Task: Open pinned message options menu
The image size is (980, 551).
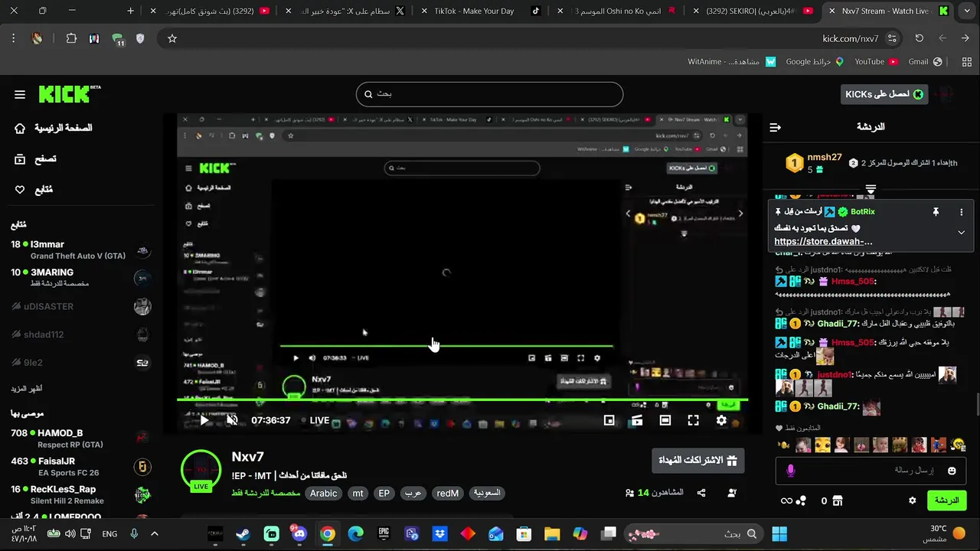Action: point(962,212)
